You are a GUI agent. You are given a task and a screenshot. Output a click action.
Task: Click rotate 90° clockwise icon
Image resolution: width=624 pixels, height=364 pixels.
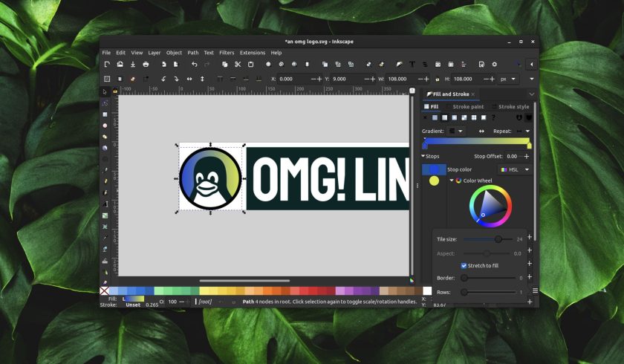176,79
